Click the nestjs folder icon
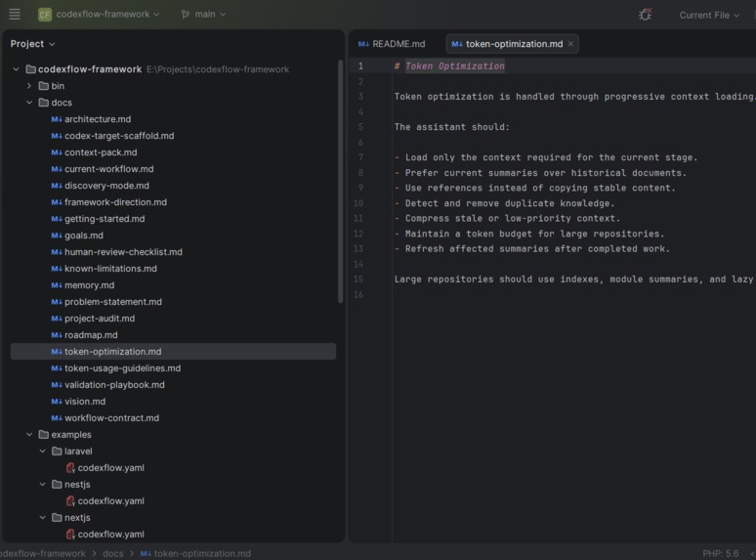The height and width of the screenshot is (560, 756). point(57,485)
